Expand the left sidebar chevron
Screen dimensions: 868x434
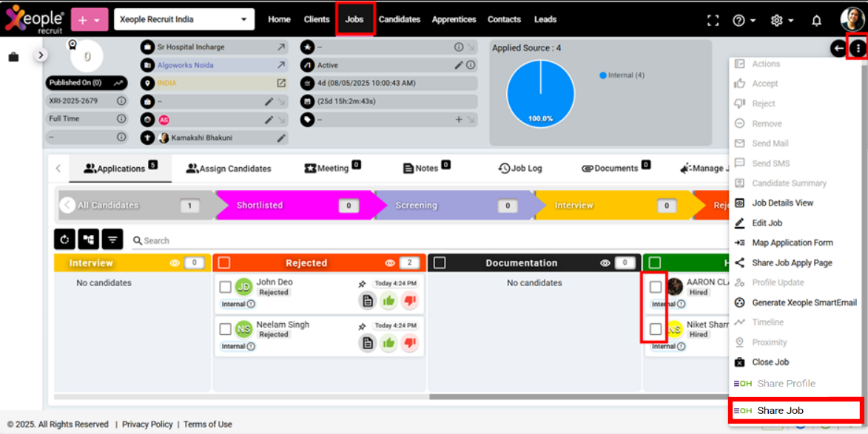(x=41, y=55)
